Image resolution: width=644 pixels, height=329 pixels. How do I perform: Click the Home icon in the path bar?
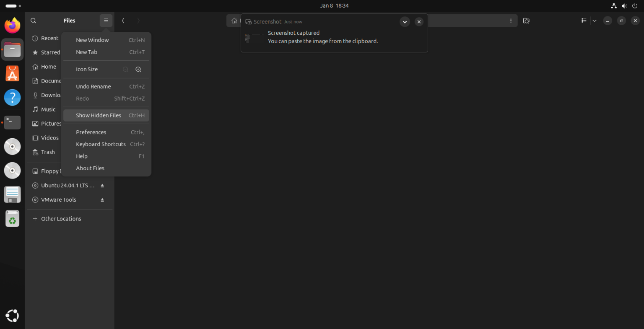pyautogui.click(x=235, y=20)
